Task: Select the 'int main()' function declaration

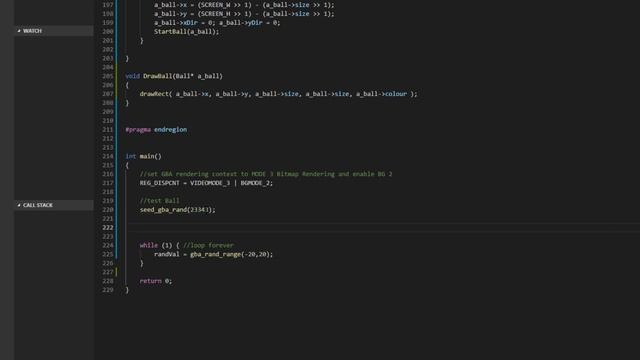Action: (144, 156)
